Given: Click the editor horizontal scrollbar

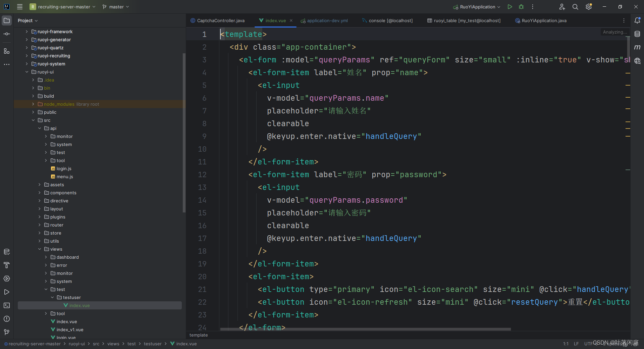Looking at the screenshot, I should click(366, 329).
